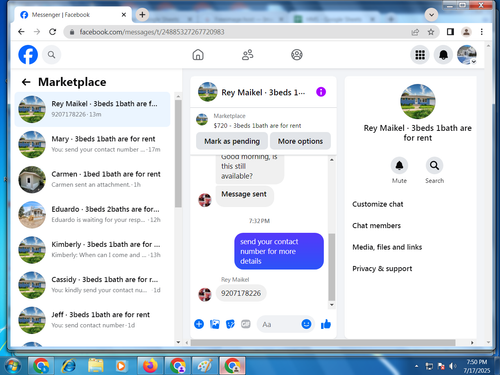Click the browser back arrow
This screenshot has width=500, height=375.
tap(21, 32)
